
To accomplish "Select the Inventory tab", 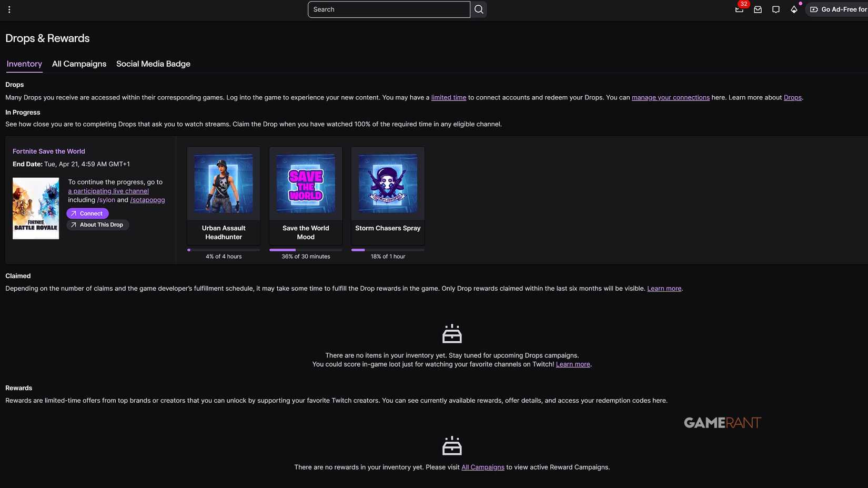I will click(24, 64).
